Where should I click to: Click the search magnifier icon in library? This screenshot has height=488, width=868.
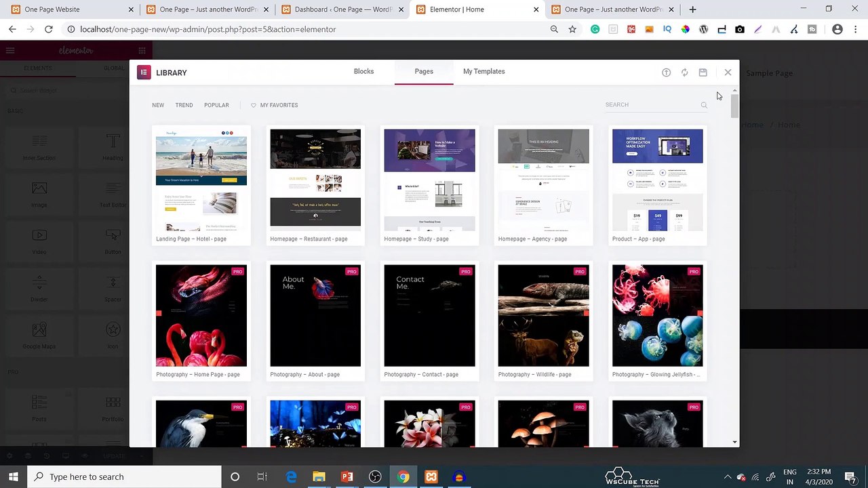point(704,105)
